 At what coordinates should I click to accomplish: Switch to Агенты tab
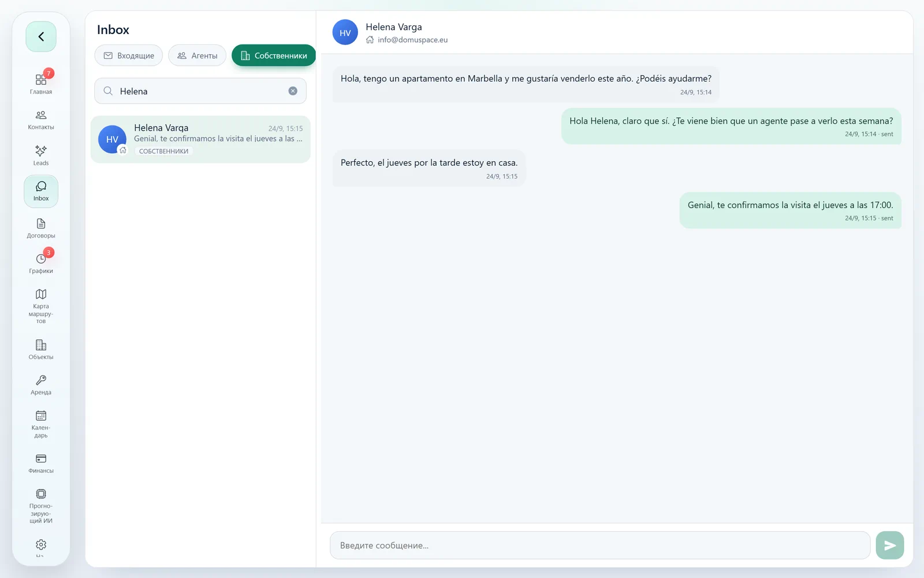198,55
